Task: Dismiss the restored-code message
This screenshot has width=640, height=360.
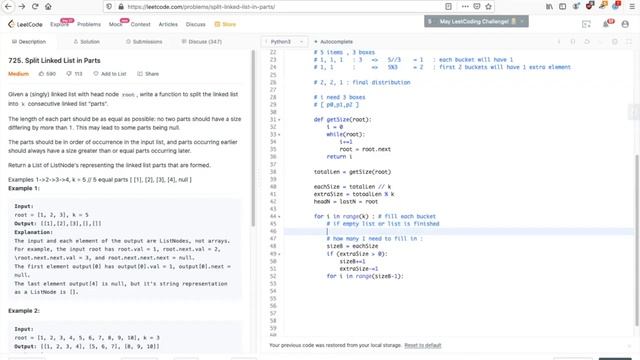Action: tap(629, 346)
